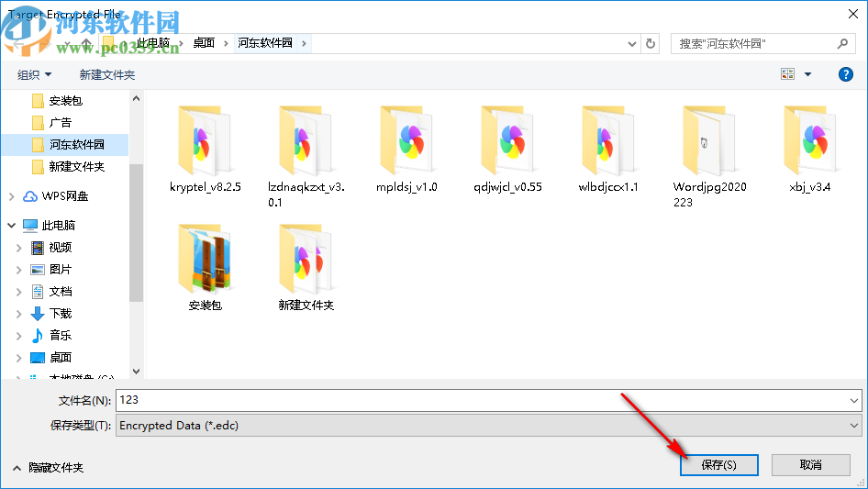Click 视频 video icon in sidebar
This screenshot has height=489, width=868.
[37, 248]
